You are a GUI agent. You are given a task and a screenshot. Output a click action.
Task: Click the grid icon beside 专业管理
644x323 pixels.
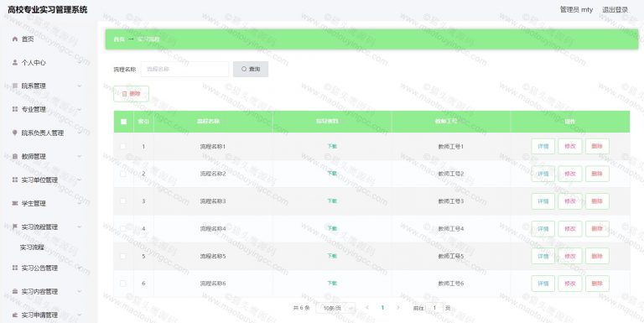[x=15, y=109]
